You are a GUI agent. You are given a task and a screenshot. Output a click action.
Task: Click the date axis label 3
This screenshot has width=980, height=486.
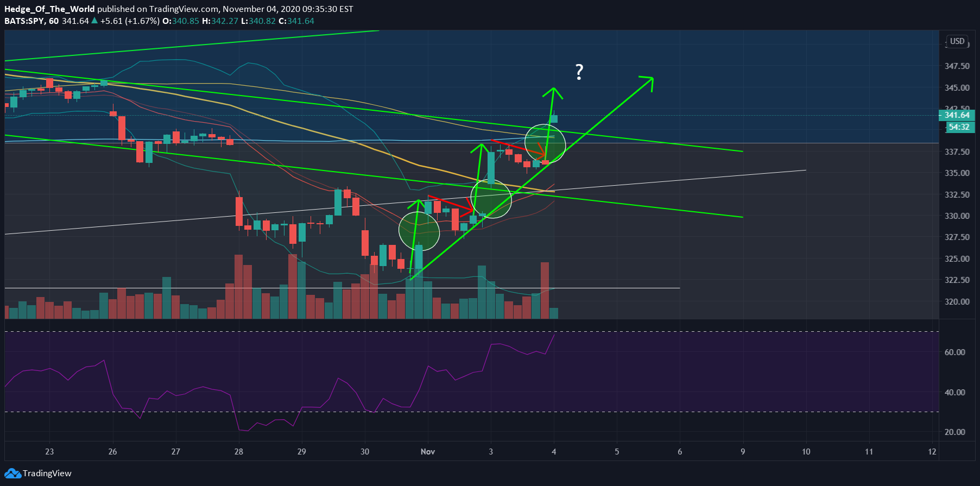(491, 452)
